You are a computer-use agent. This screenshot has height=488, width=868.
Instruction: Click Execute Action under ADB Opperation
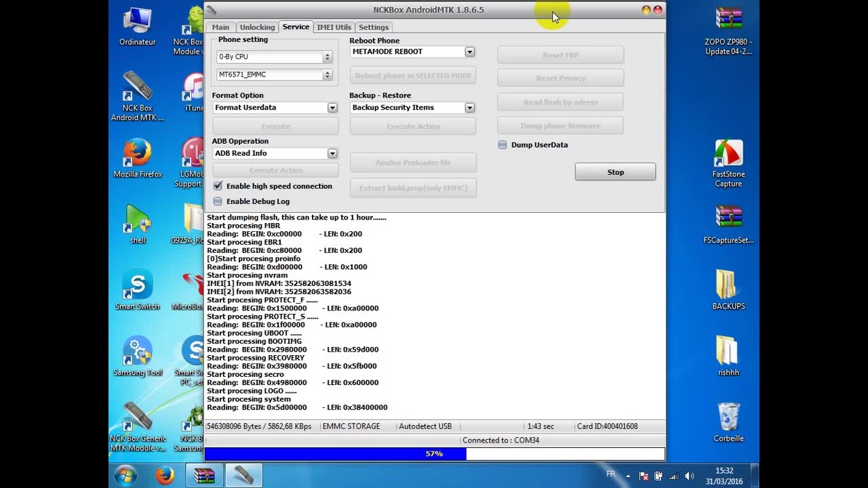pyautogui.click(x=275, y=171)
